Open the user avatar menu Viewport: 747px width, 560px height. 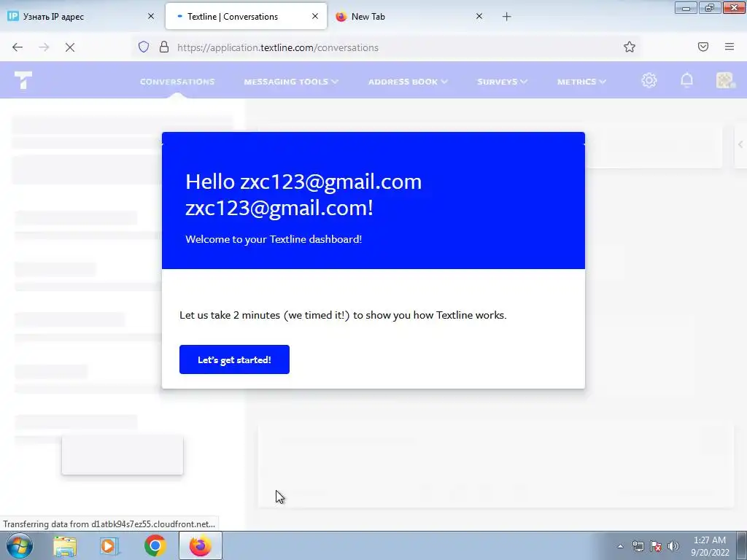coord(724,80)
